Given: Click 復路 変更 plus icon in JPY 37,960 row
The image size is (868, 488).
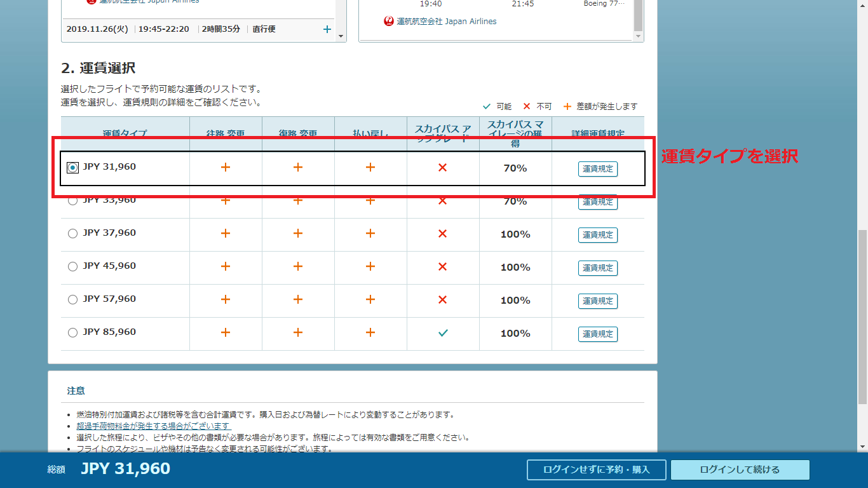Looking at the screenshot, I should [297, 233].
